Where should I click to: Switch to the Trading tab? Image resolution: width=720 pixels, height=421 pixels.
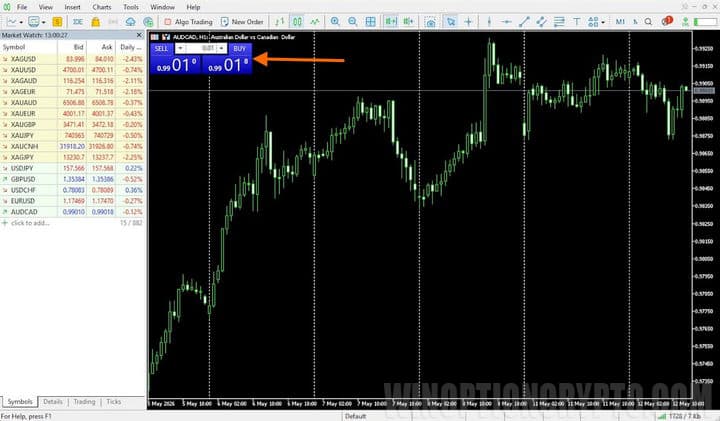click(84, 402)
